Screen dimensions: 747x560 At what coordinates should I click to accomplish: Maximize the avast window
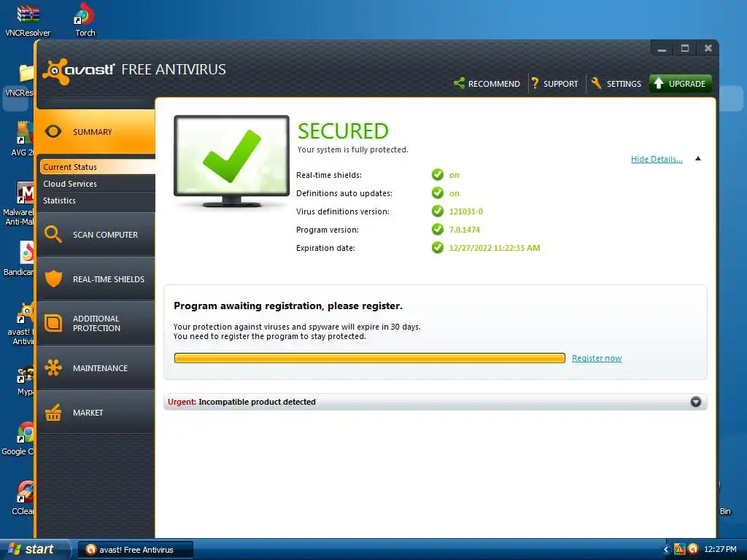(684, 49)
